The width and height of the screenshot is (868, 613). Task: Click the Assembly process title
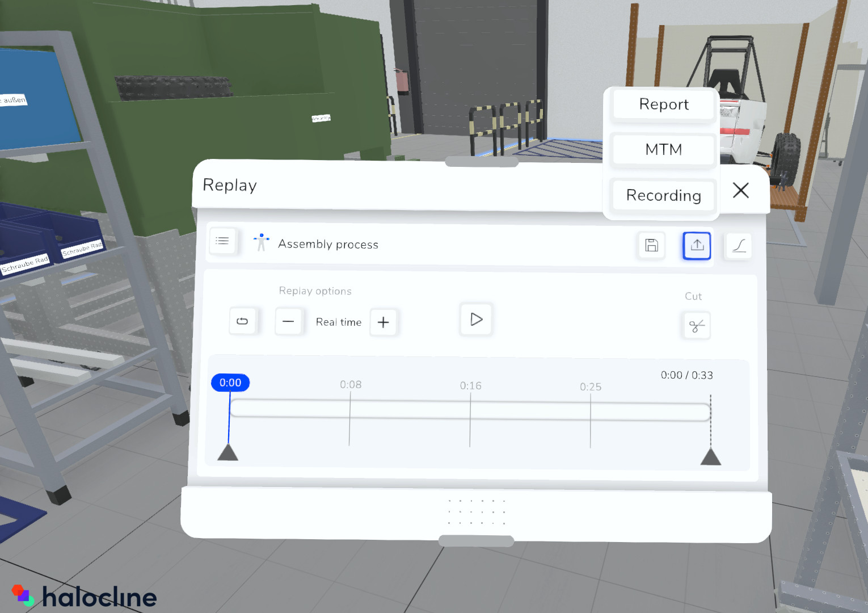[x=328, y=244]
